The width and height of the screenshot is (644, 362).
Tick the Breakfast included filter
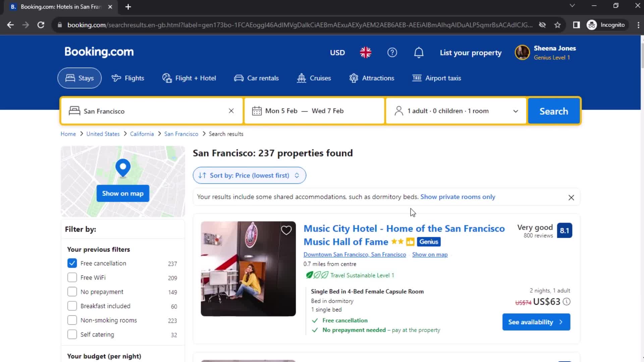[72, 306]
